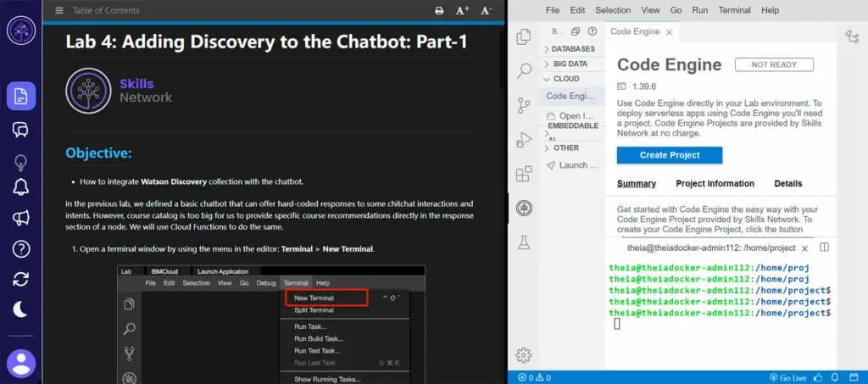Select Open I... item under CLOUD
The width and height of the screenshot is (868, 384).
(x=572, y=115)
